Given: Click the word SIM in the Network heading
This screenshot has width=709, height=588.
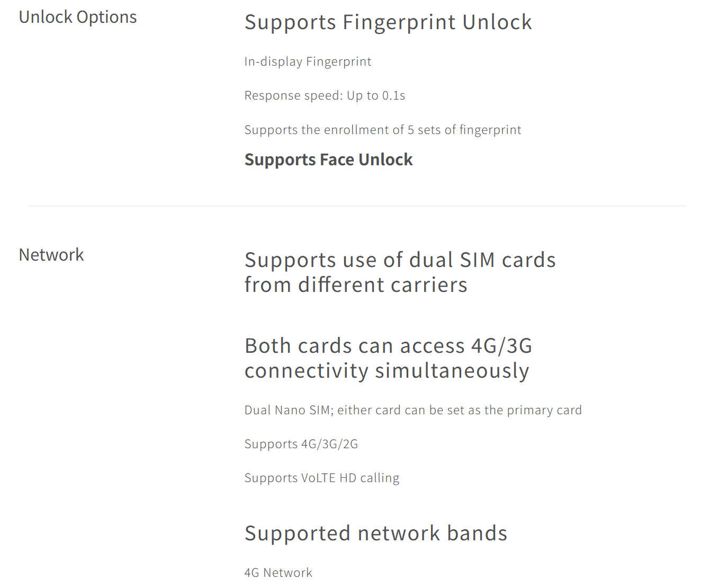Looking at the screenshot, I should click(x=477, y=260).
